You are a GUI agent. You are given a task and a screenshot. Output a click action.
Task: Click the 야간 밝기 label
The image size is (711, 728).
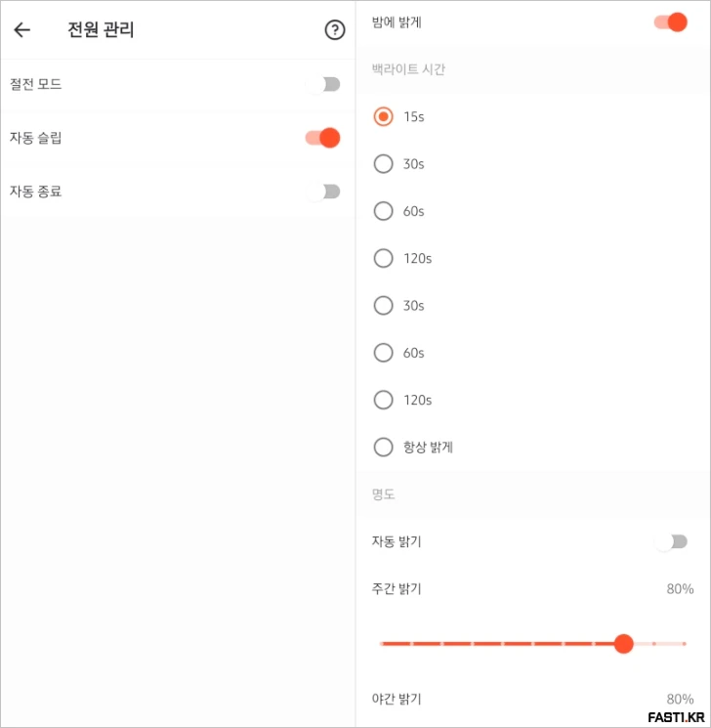coord(397,699)
